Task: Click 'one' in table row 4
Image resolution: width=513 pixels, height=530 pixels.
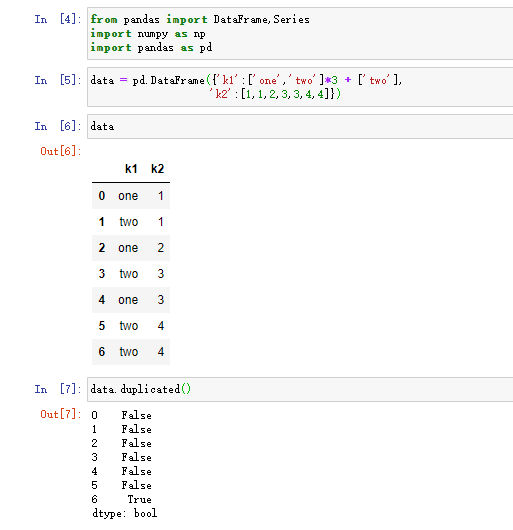Action: click(x=128, y=300)
